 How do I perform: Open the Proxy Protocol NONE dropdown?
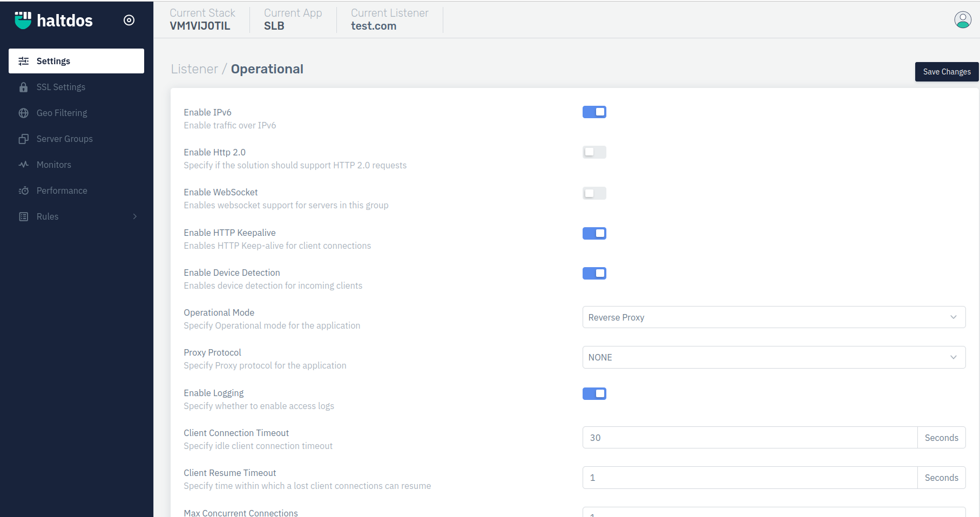pyautogui.click(x=774, y=357)
